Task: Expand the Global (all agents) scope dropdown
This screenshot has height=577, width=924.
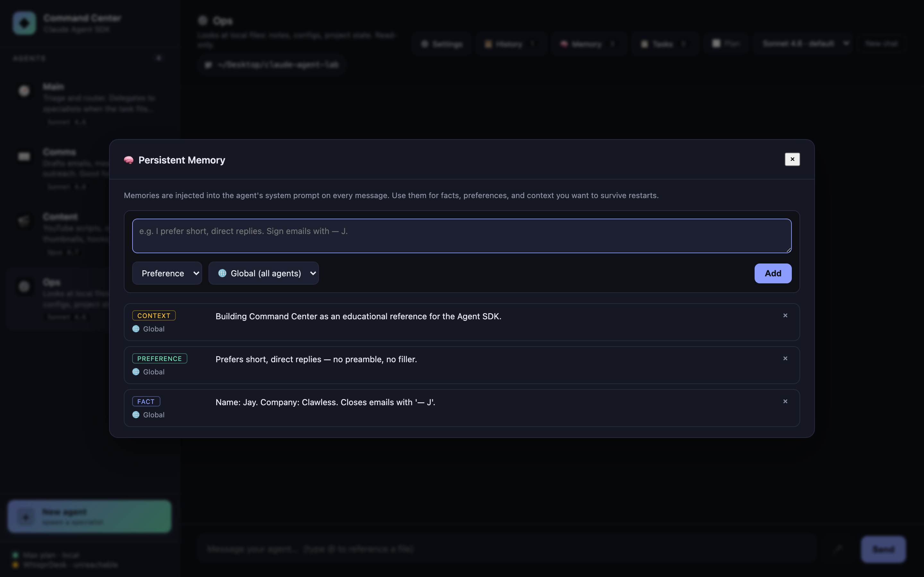Action: (263, 273)
